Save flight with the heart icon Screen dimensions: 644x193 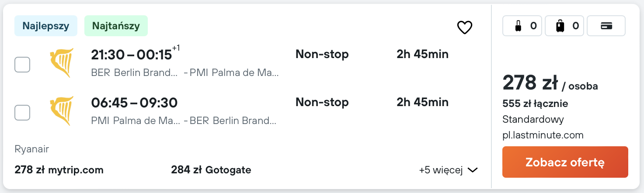(x=464, y=28)
